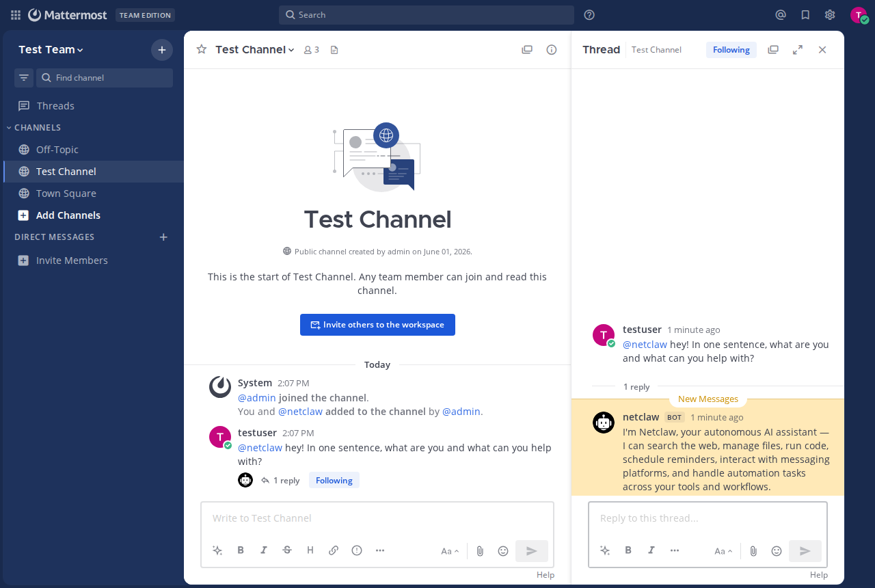The height and width of the screenshot is (588, 875).
Task: Expand the thread sidebar
Action: click(798, 50)
